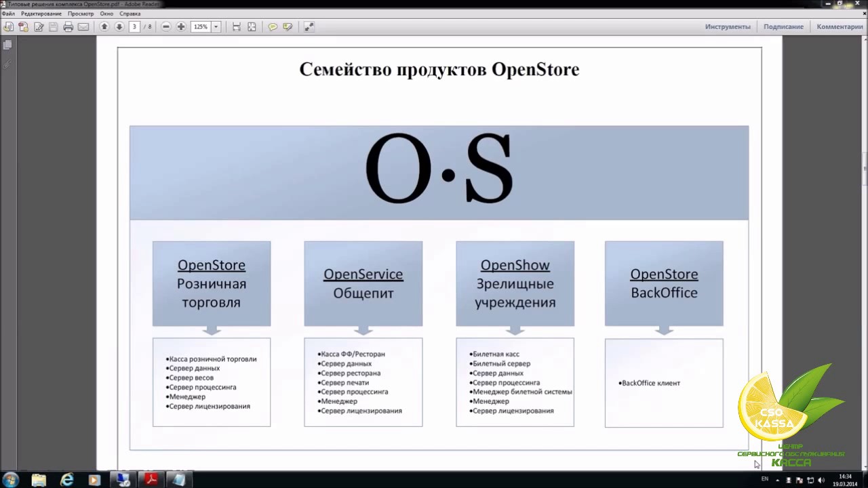The image size is (868, 488).
Task: Click the Open file toolbar icon
Action: 8,27
